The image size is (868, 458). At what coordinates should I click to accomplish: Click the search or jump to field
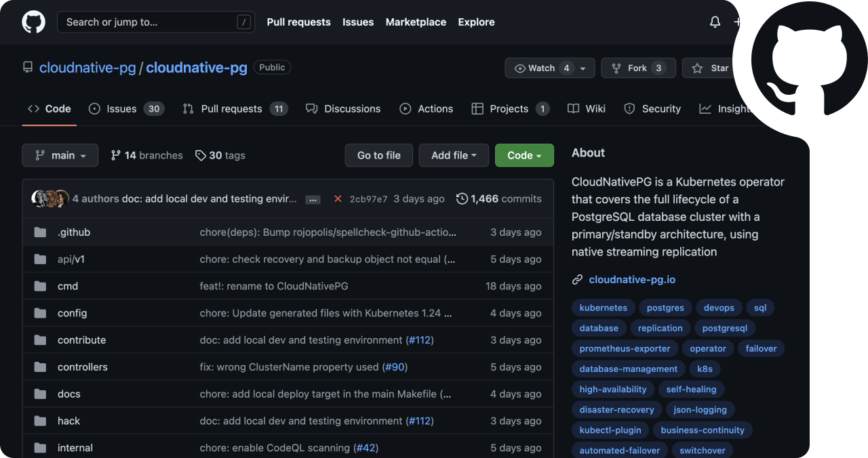pyautogui.click(x=155, y=22)
